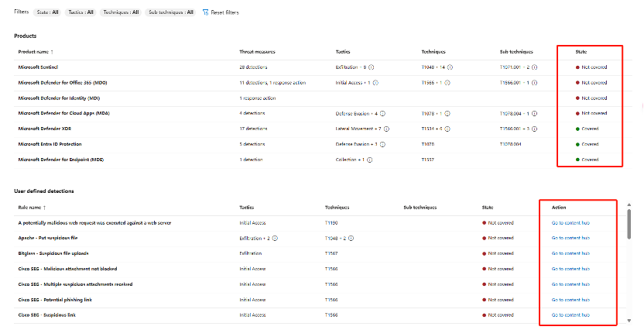
Task: Select Microsoft Defender XDR row
Action: pos(323,129)
